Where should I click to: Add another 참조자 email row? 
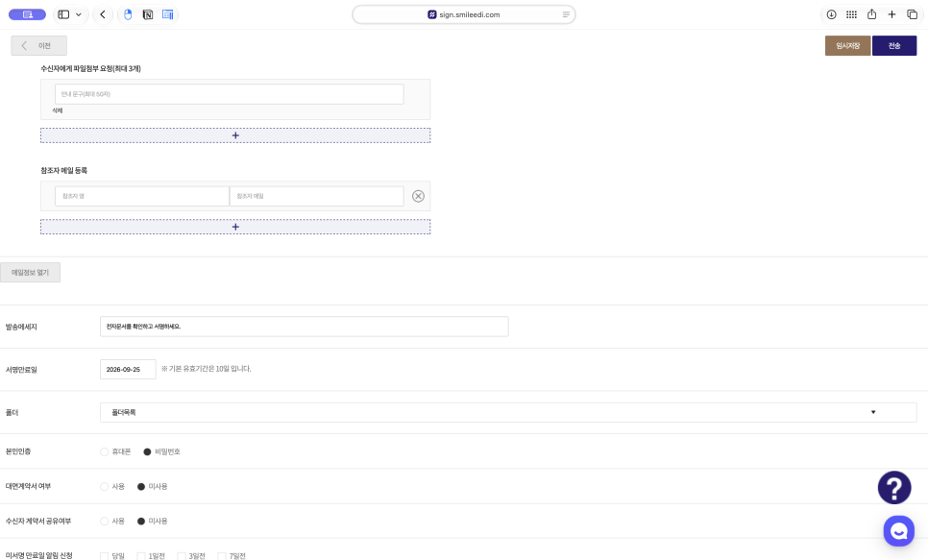(x=235, y=227)
